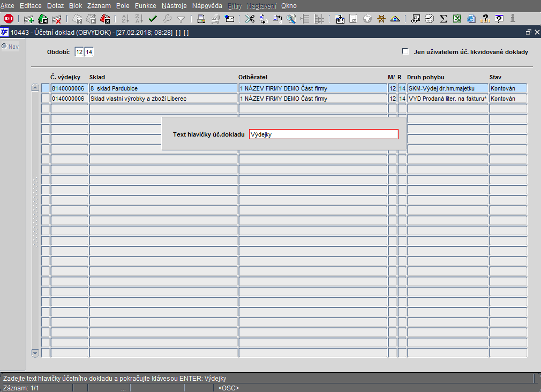Click the Sigma sum icon

pyautogui.click(x=444, y=19)
